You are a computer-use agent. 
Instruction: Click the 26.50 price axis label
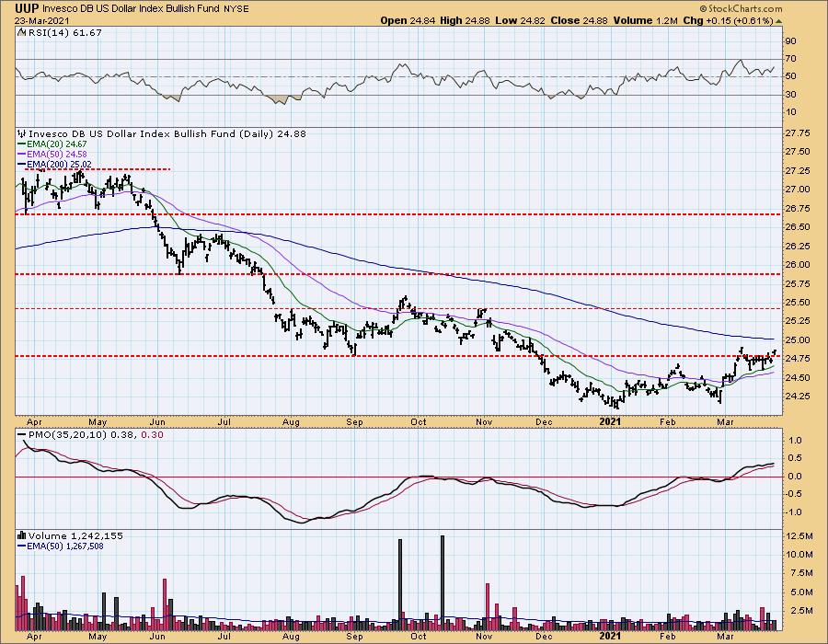pos(798,227)
